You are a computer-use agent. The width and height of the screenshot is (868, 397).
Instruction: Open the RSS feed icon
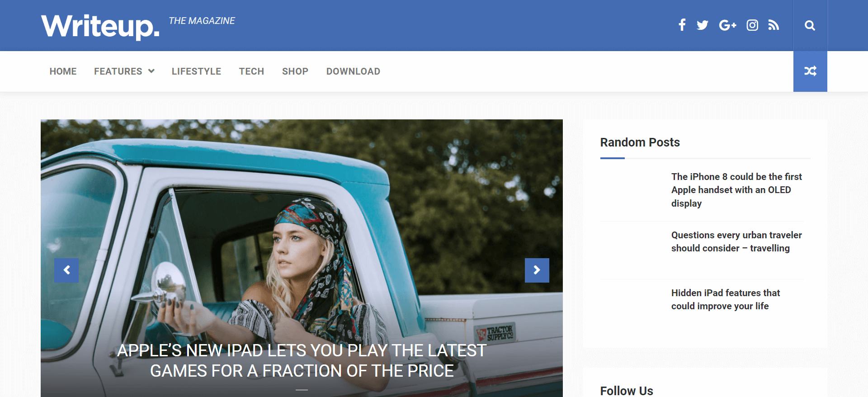click(x=774, y=25)
